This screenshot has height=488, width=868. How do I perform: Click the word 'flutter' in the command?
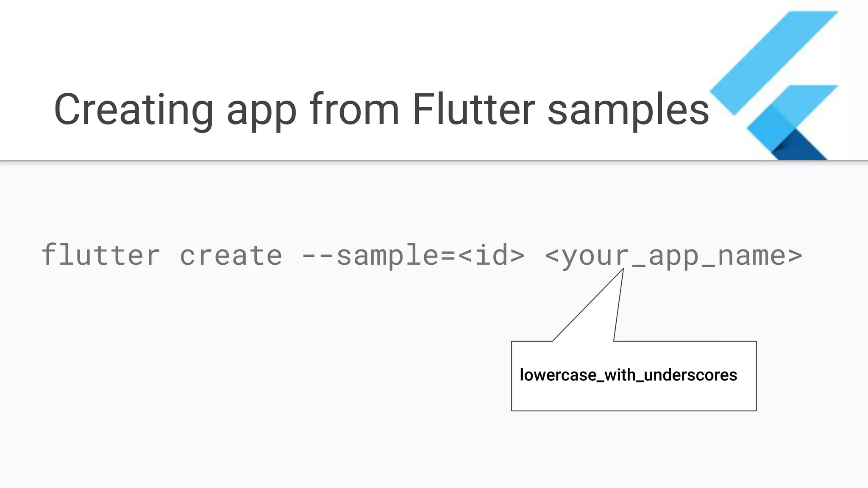[101, 255]
